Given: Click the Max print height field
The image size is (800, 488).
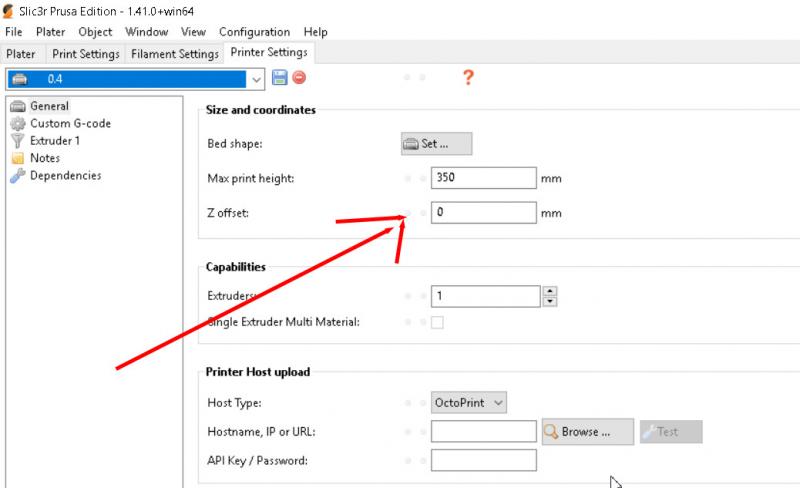Looking at the screenshot, I should point(483,179).
